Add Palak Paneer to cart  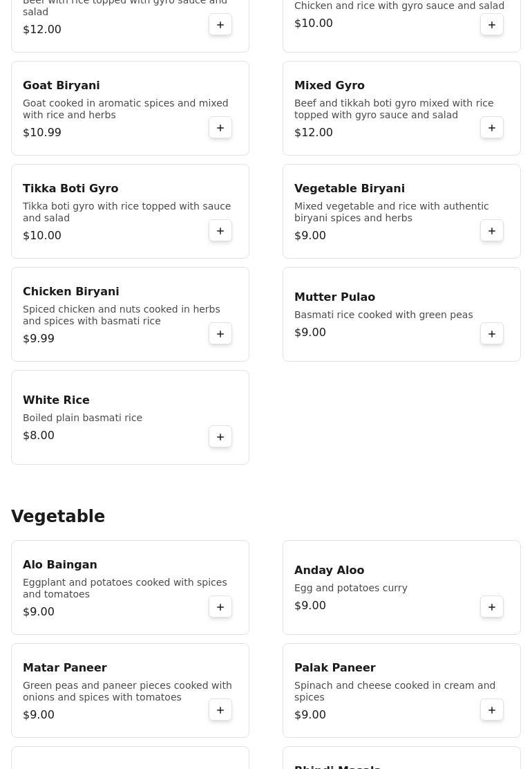point(492,710)
